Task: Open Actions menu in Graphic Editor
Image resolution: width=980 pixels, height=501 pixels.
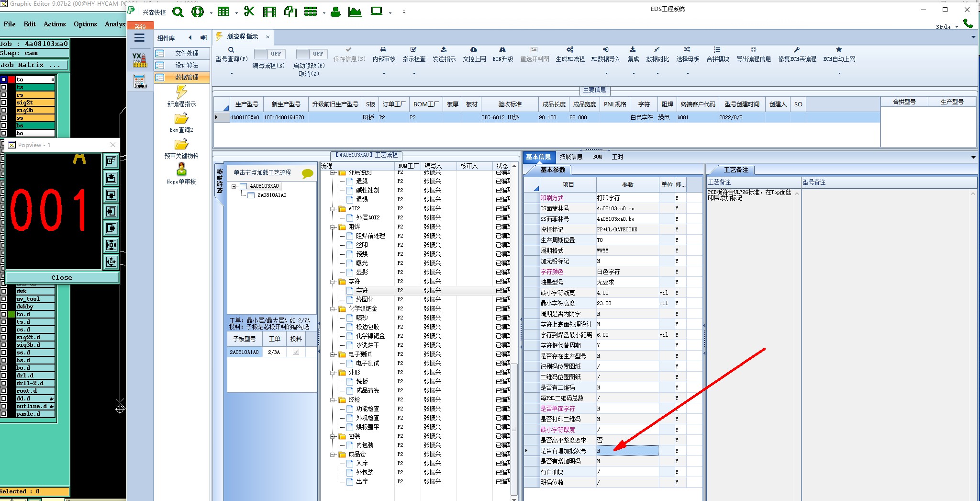Action: click(x=55, y=24)
